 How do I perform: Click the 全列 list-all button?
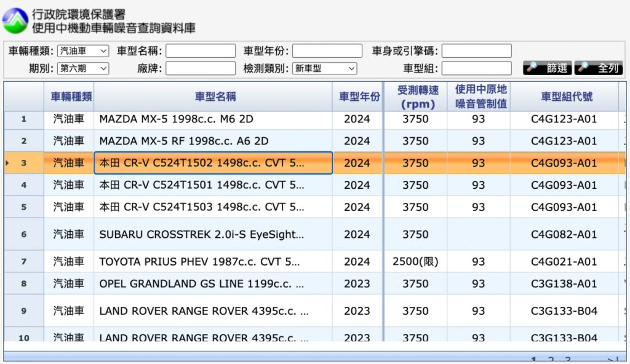[599, 68]
